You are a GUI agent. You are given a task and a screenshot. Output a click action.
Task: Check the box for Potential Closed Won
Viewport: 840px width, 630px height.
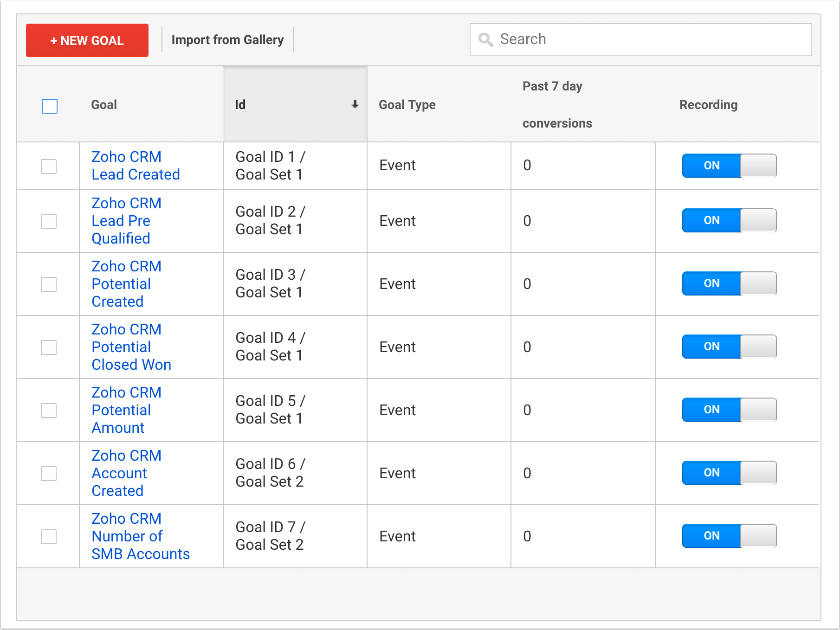49,347
